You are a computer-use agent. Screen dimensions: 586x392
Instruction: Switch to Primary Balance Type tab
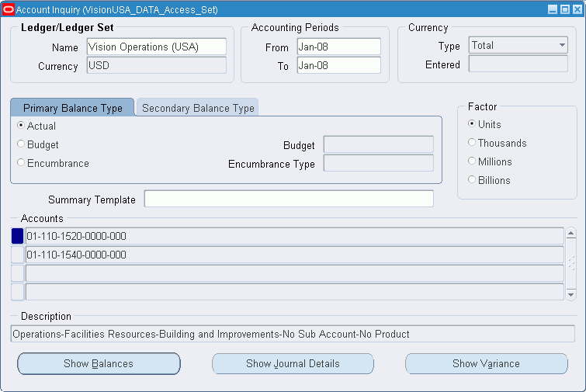click(x=72, y=108)
